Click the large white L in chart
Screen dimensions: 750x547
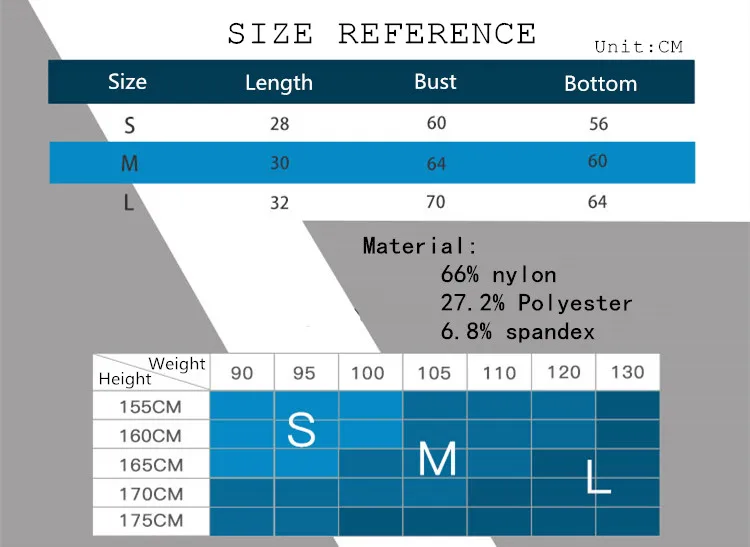click(x=598, y=476)
